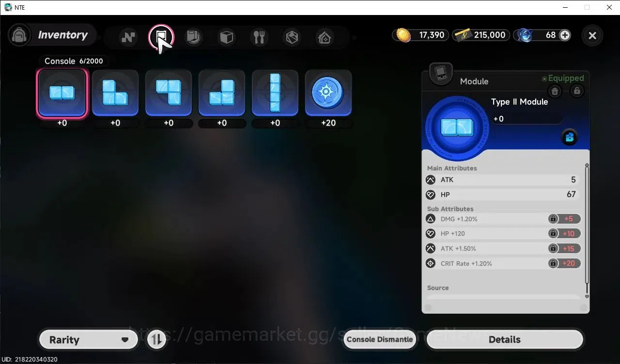
Task: Toggle the lock on Type II Module
Action: [576, 91]
